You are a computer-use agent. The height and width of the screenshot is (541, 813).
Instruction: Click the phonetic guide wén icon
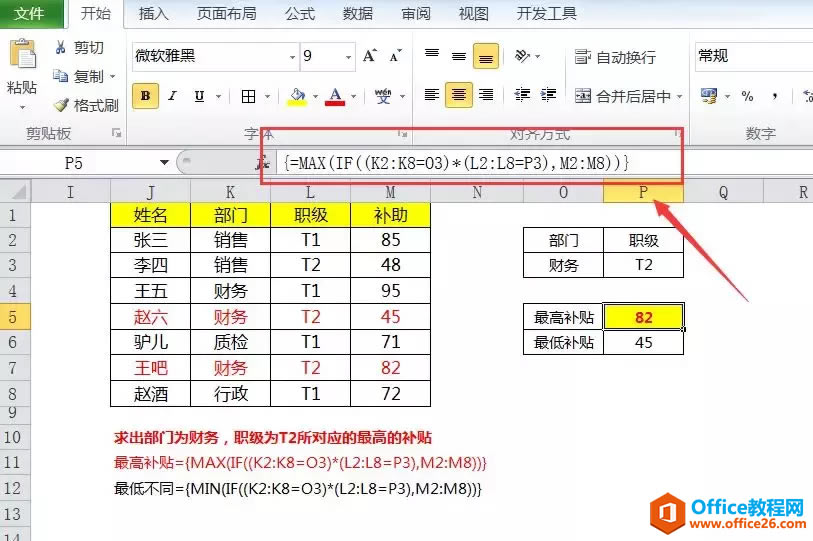coord(383,96)
